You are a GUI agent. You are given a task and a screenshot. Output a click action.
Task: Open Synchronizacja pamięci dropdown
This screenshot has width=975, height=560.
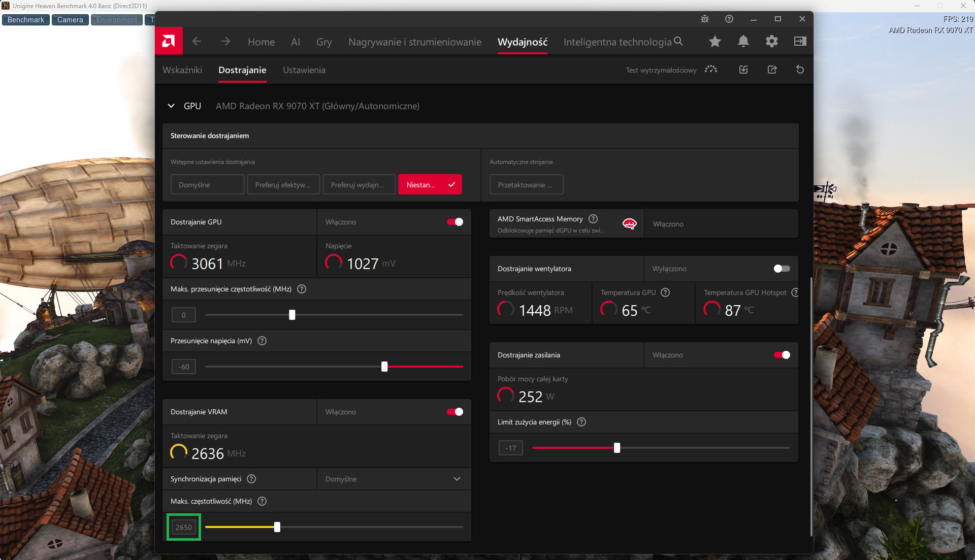(x=394, y=479)
